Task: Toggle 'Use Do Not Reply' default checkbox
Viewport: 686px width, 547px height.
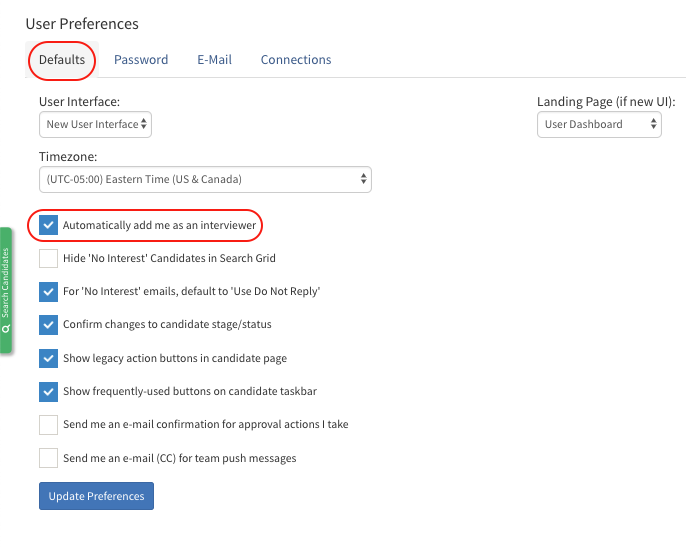Action: pos(48,291)
